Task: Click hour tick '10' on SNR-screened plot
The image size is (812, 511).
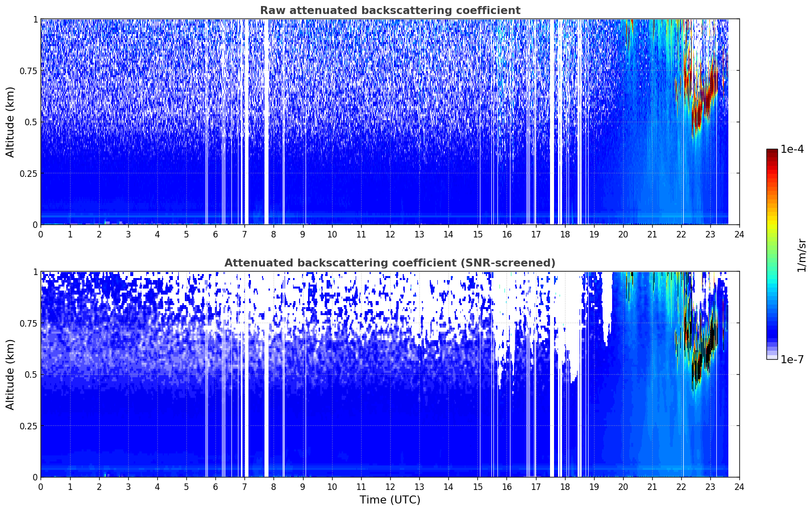Action: coord(332,487)
